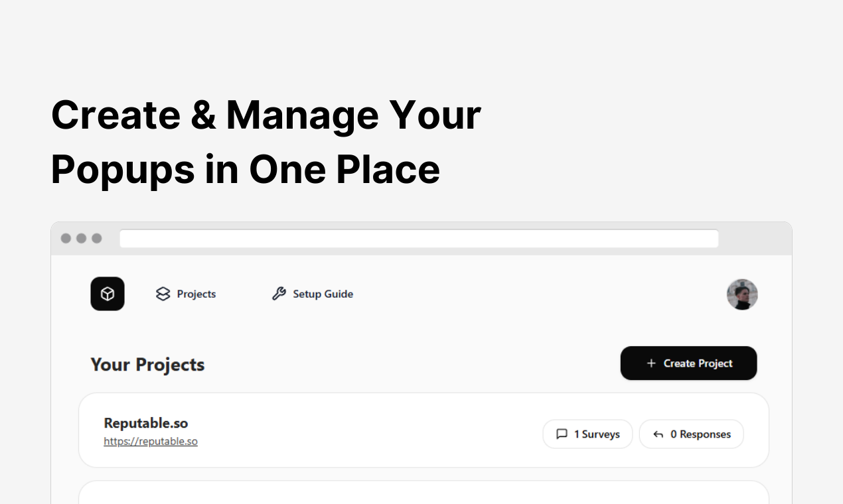
Task: Click the stacked layers icon beside Projects
Action: pos(163,294)
